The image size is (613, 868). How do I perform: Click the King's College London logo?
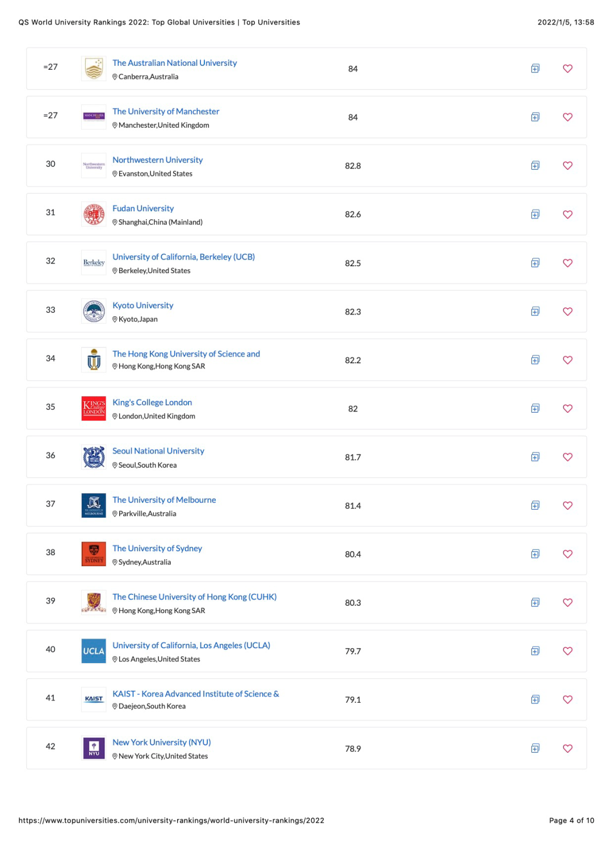point(94,408)
